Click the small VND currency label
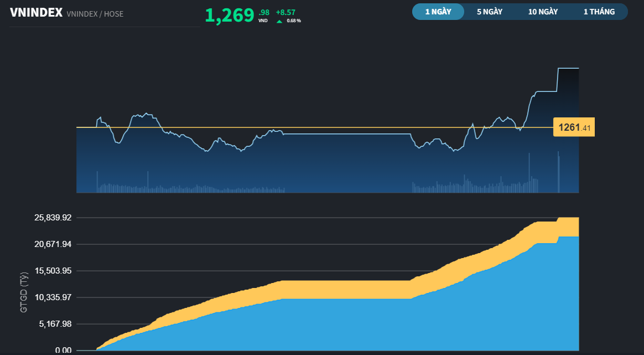The height and width of the screenshot is (355, 644). coord(263,20)
